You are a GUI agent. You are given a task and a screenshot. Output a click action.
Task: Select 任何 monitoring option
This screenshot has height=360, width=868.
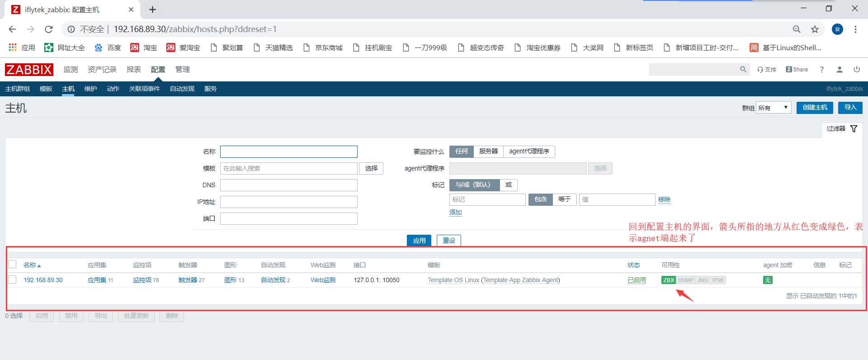(462, 152)
